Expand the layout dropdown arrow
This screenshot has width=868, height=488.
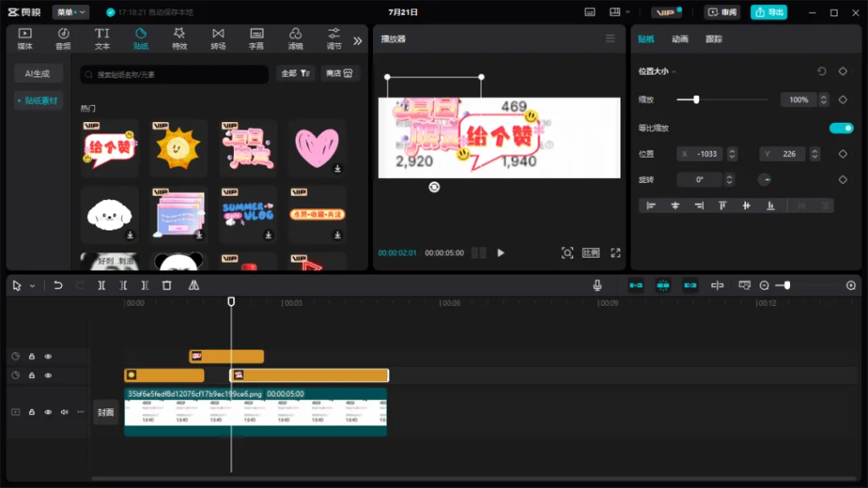coord(628,12)
